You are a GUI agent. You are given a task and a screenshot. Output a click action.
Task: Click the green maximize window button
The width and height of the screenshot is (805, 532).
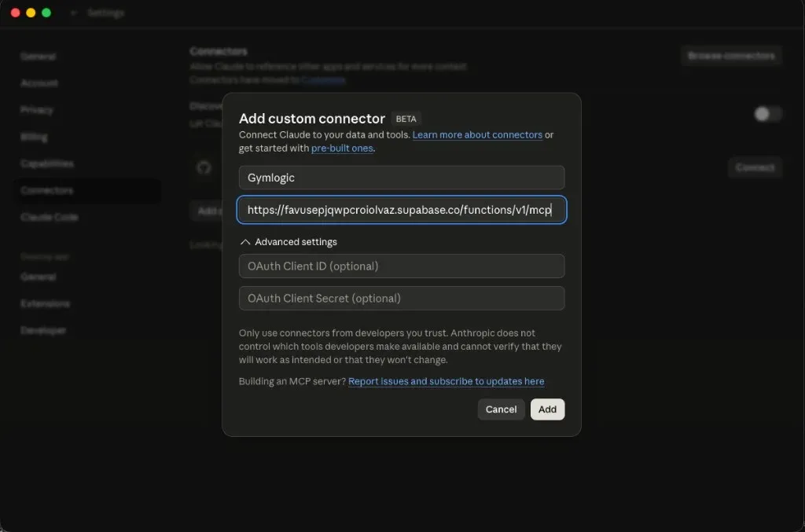46,13
